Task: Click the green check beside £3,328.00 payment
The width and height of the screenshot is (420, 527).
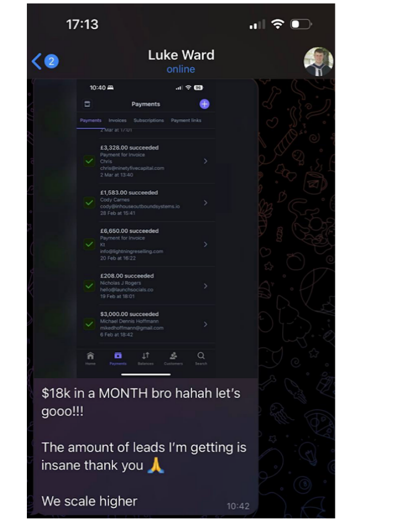Action: click(x=89, y=161)
